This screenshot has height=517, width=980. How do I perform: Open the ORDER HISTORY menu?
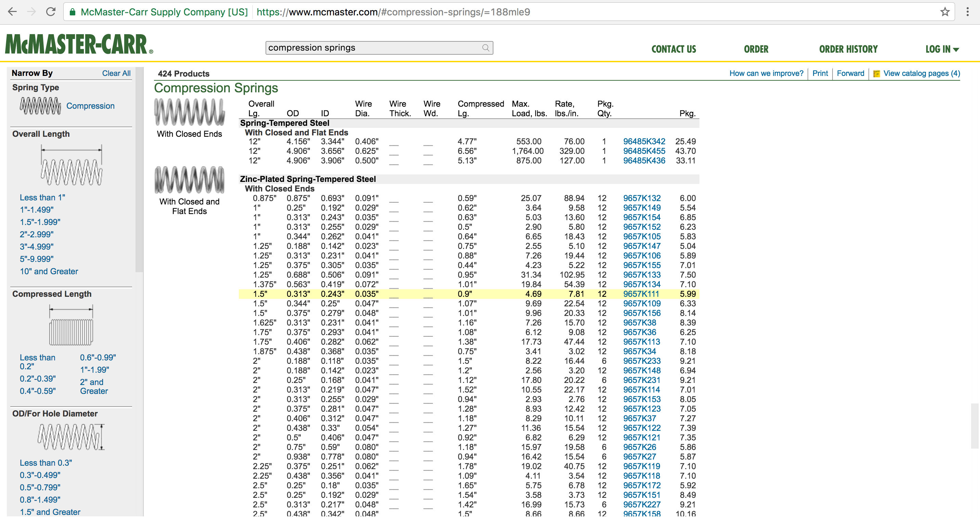[x=848, y=49]
